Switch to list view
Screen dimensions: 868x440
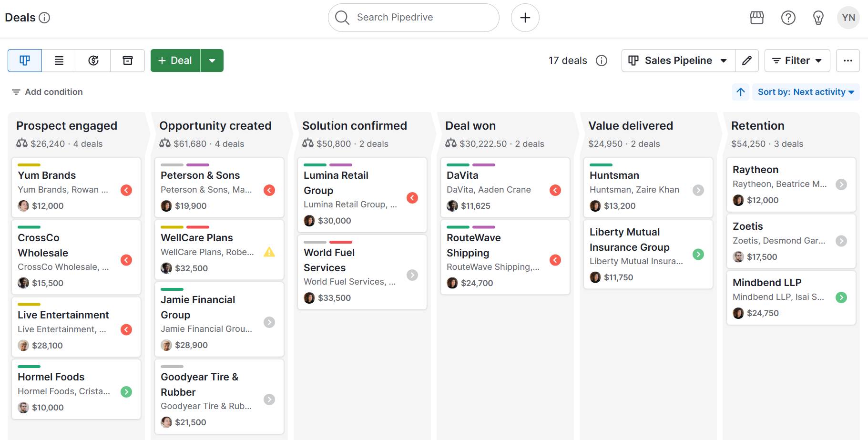(59, 61)
